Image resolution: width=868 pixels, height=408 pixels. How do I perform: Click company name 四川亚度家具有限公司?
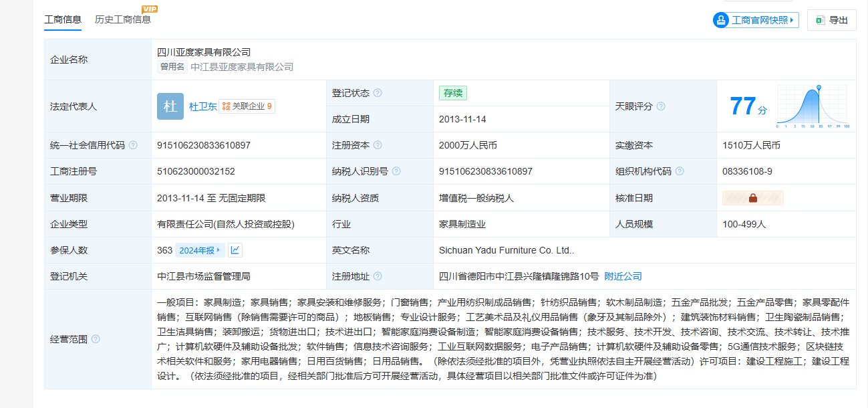coord(204,52)
